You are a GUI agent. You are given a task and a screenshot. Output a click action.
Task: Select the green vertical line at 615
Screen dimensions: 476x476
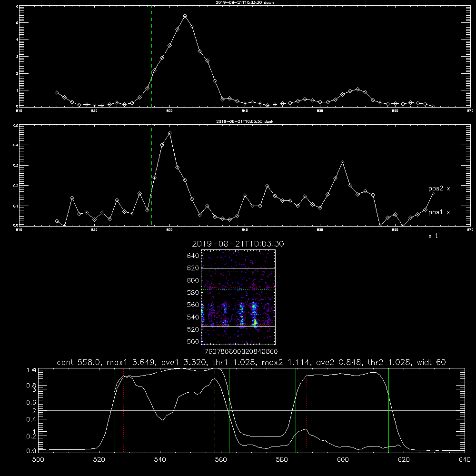pos(388,410)
